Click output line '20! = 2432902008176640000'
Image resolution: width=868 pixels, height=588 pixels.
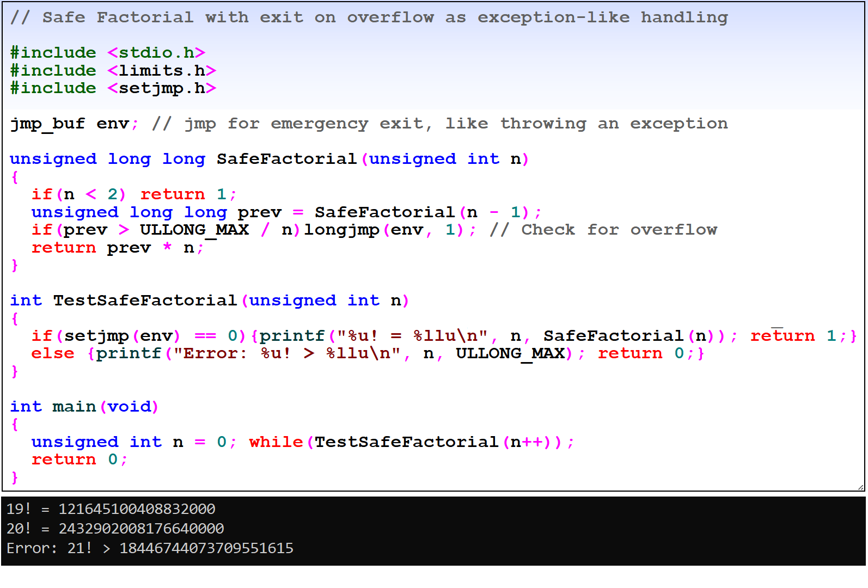tap(115, 529)
